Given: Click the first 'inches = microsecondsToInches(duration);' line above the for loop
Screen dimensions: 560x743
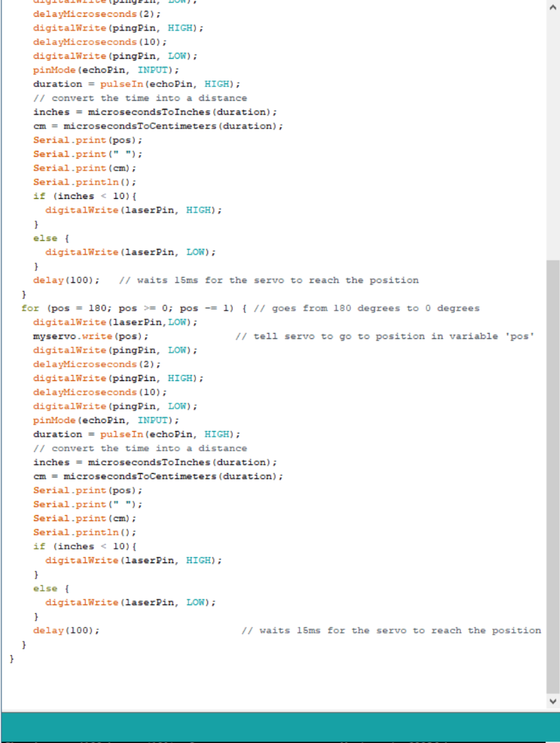Looking at the screenshot, I should coord(155,112).
